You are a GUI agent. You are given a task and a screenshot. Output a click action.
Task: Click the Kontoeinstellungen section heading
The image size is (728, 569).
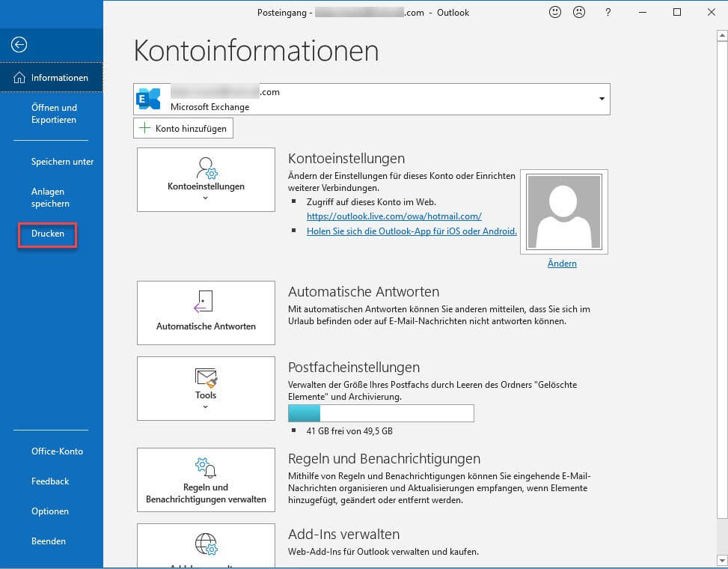coord(346,159)
